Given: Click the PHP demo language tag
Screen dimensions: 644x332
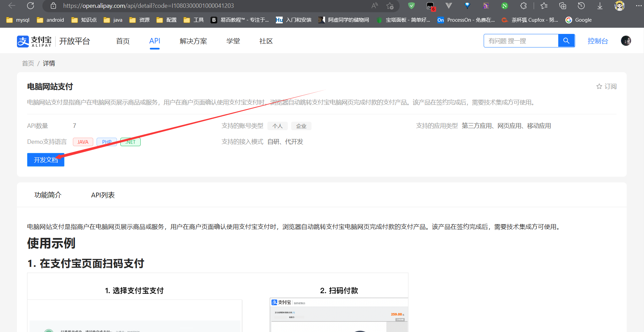Looking at the screenshot, I should tap(107, 142).
